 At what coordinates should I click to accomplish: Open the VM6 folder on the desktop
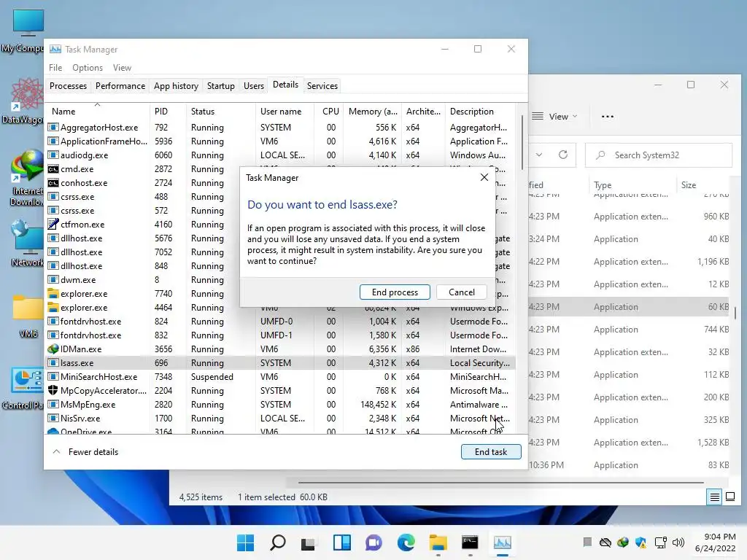[28, 316]
